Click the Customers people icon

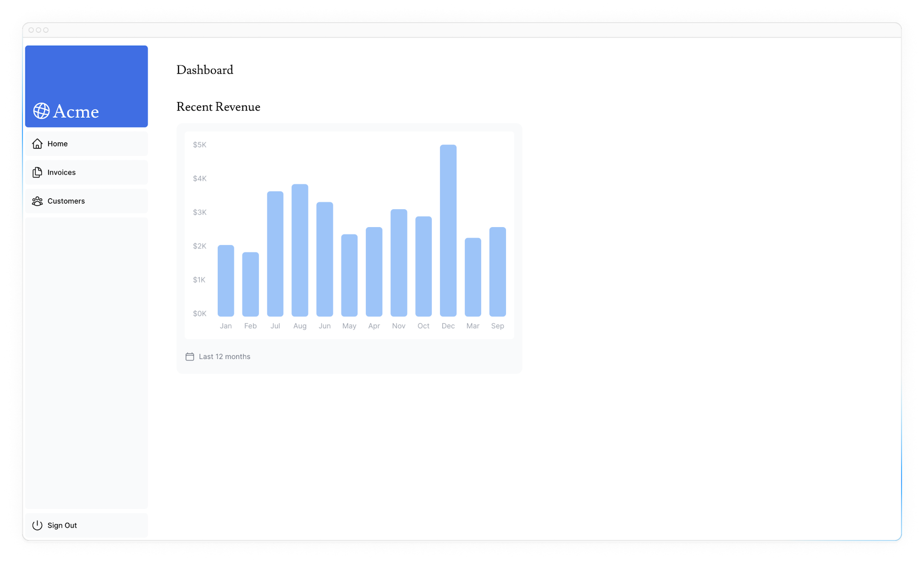tap(38, 201)
